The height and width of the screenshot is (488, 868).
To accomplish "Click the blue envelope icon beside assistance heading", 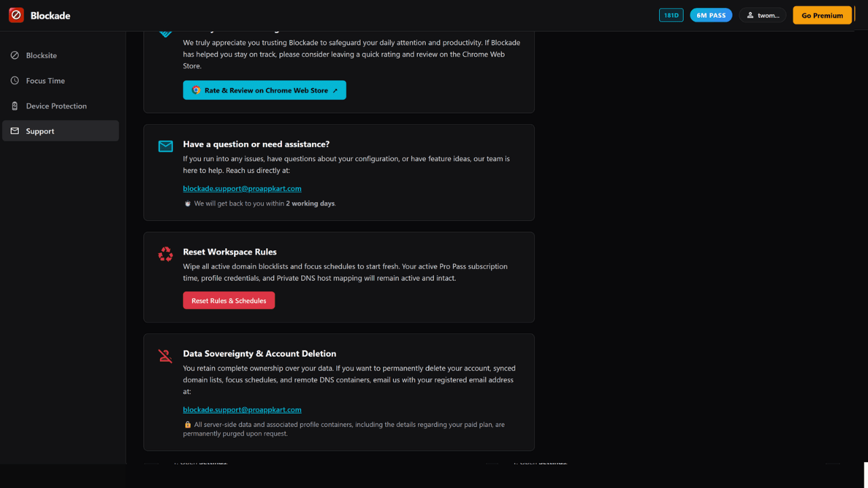I will pos(165,146).
